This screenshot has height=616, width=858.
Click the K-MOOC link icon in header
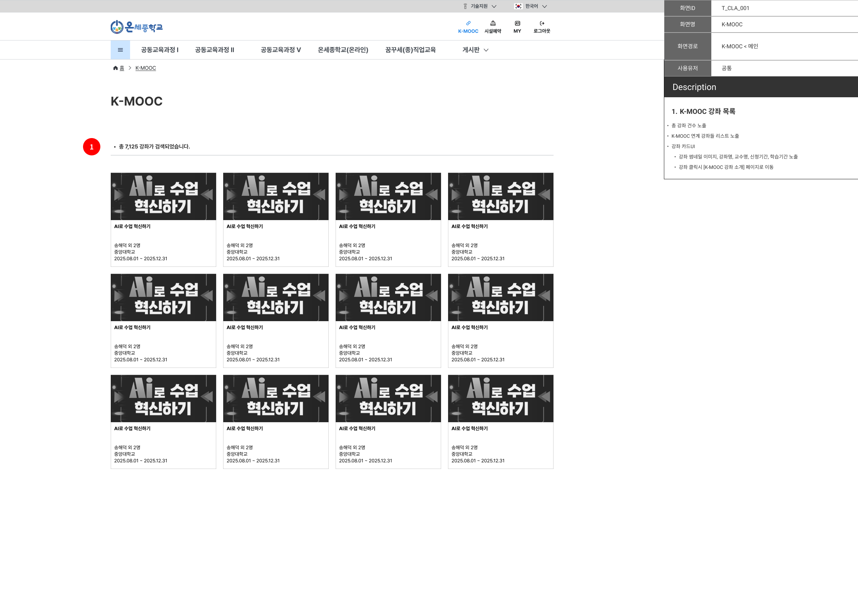[x=468, y=23]
